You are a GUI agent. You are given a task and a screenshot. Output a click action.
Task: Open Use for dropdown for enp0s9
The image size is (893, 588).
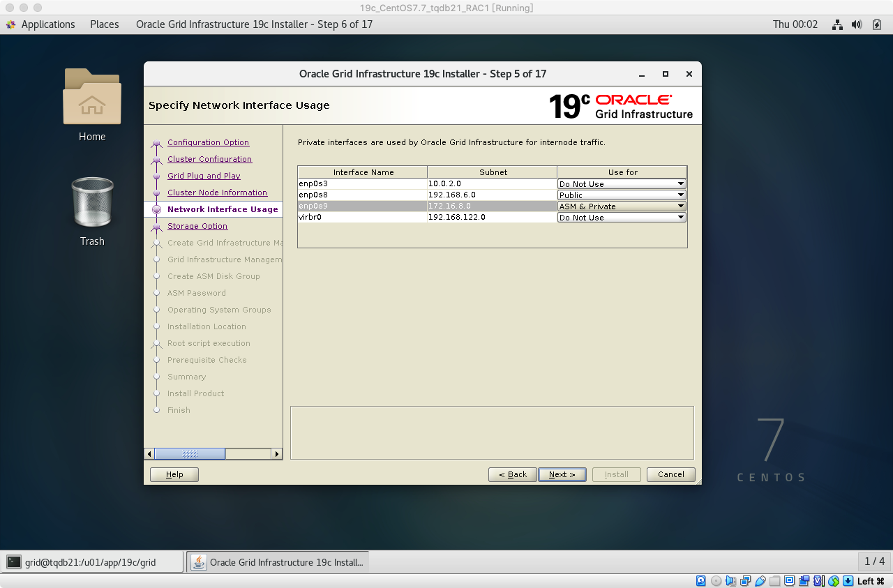coord(622,206)
